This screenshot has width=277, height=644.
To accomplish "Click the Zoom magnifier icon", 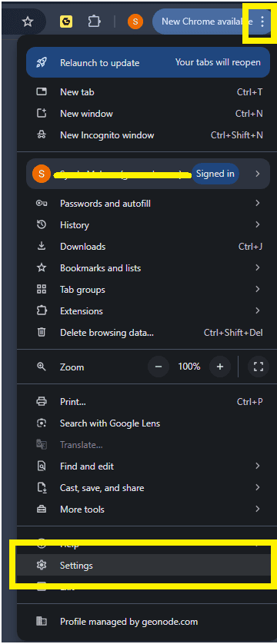I will coord(42,367).
